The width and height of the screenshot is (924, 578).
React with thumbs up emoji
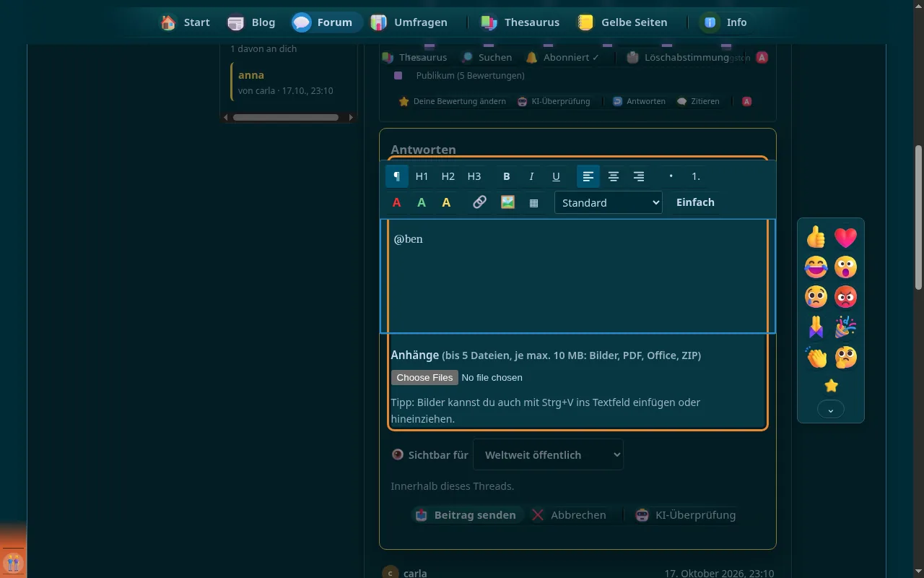pyautogui.click(x=816, y=237)
